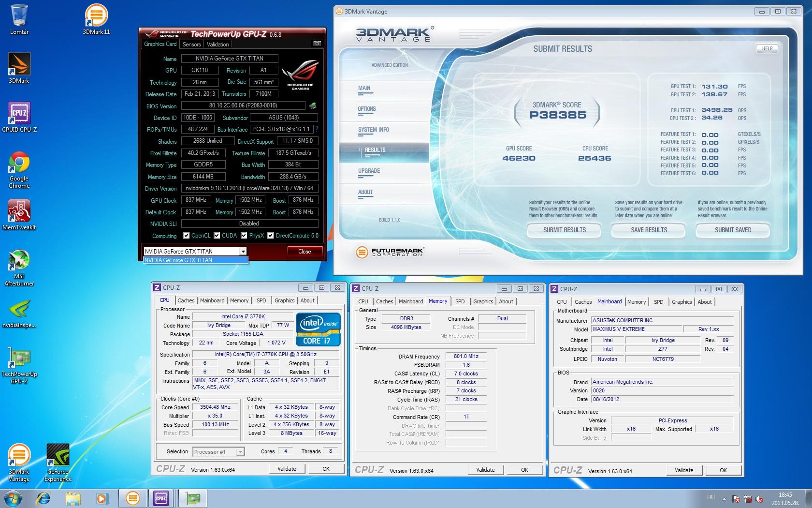Image resolution: width=812 pixels, height=508 pixels.
Task: Open the Lomtár recycle bin icon
Action: click(19, 19)
